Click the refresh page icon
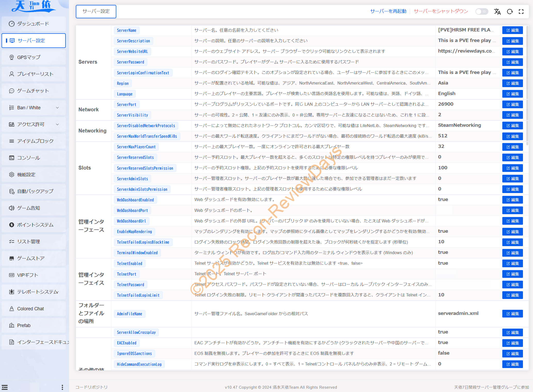The width and height of the screenshot is (533, 392). [x=510, y=12]
